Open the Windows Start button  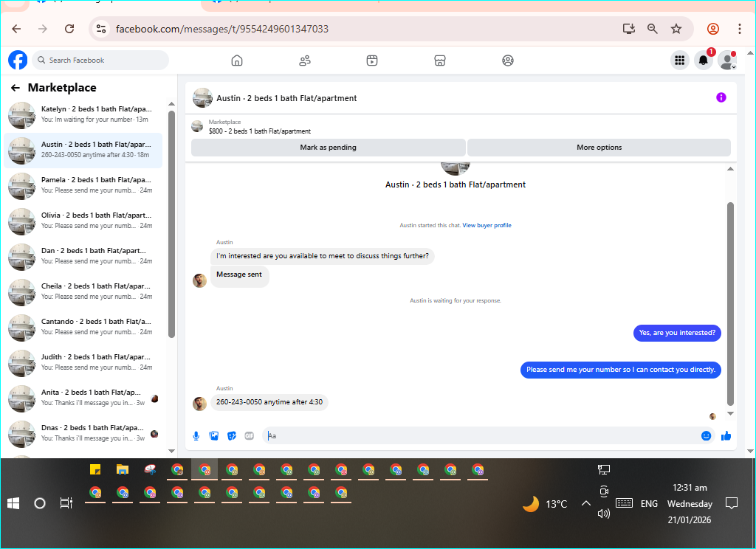pos(13,504)
